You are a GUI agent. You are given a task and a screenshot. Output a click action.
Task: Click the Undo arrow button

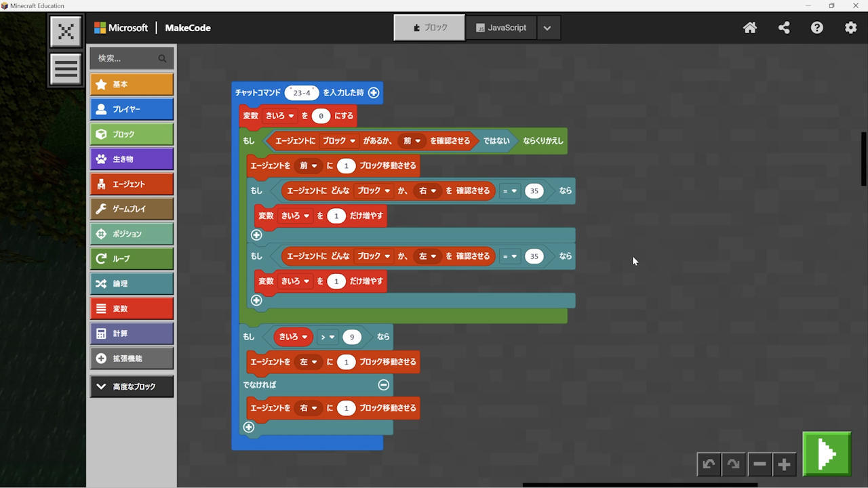pyautogui.click(x=709, y=464)
